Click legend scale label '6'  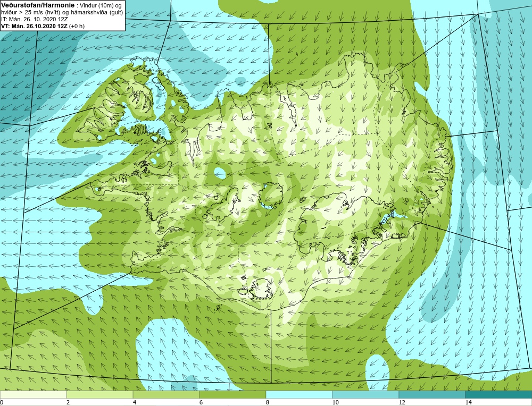coord(201,402)
